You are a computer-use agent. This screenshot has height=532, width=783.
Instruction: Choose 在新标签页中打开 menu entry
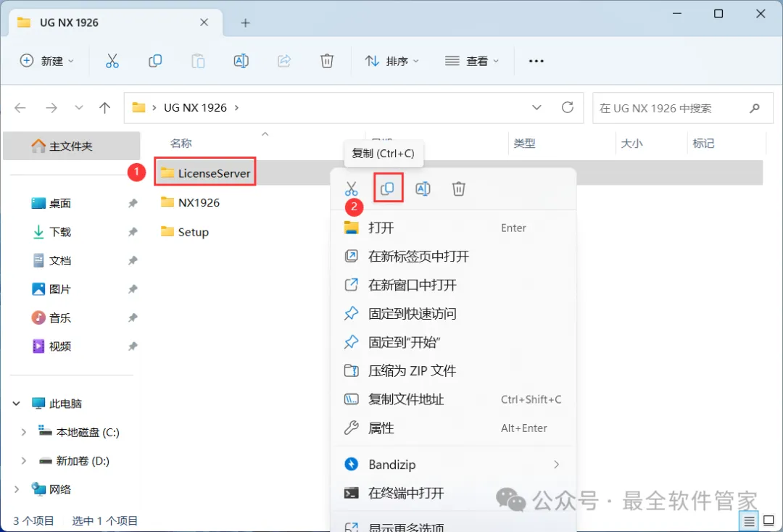click(453, 257)
